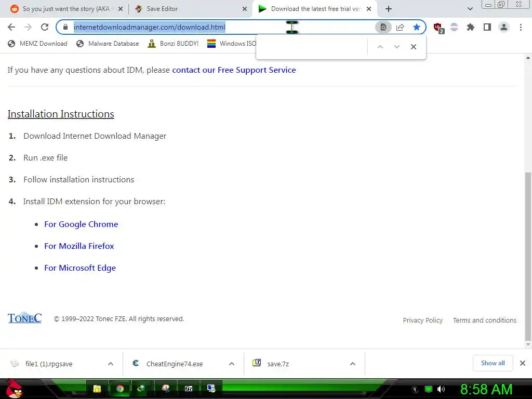Viewport: 532px width, 399px height.
Task: Click the Run .exe file step
Action: (x=46, y=158)
